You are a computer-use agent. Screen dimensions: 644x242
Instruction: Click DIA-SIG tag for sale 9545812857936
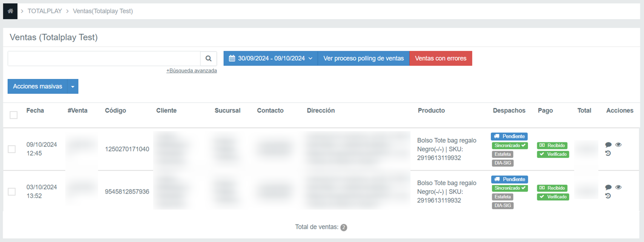503,206
